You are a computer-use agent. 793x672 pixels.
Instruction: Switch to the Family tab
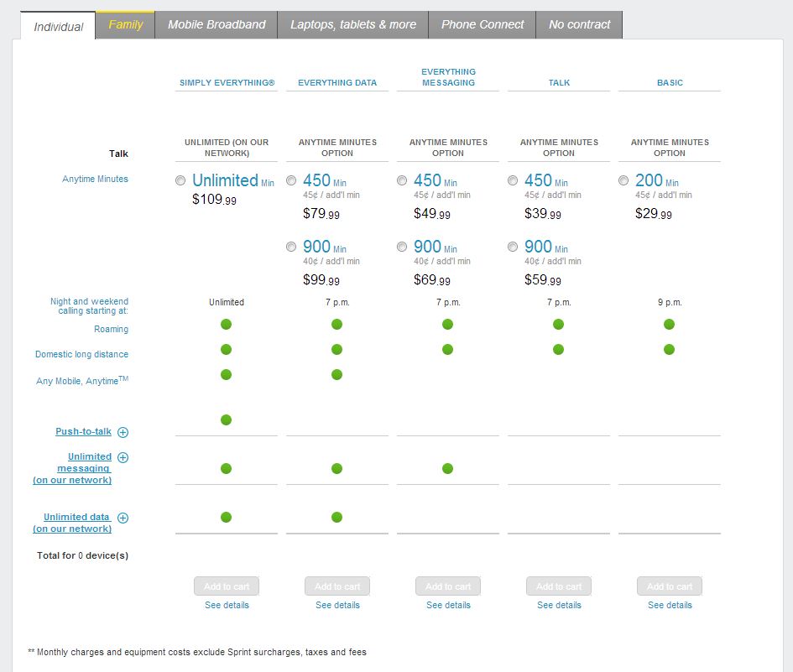[125, 24]
